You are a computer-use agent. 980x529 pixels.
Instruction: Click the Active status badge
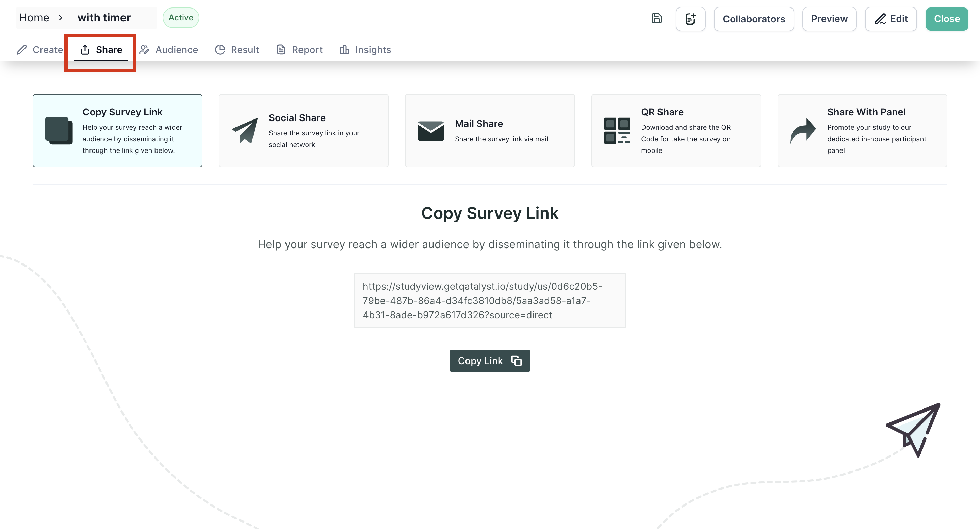181,17
